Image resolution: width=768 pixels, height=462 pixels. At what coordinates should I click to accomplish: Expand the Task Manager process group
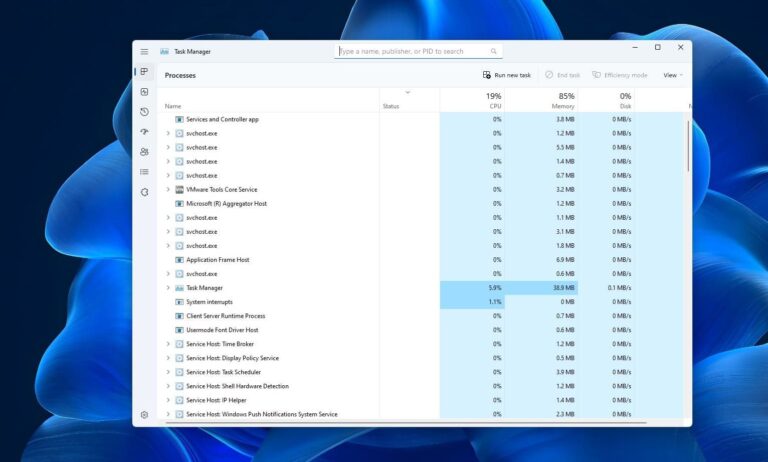(x=168, y=287)
